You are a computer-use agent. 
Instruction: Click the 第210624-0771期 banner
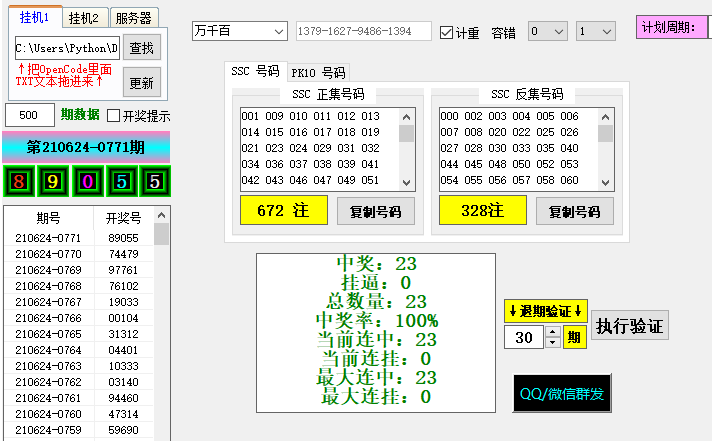[86, 147]
